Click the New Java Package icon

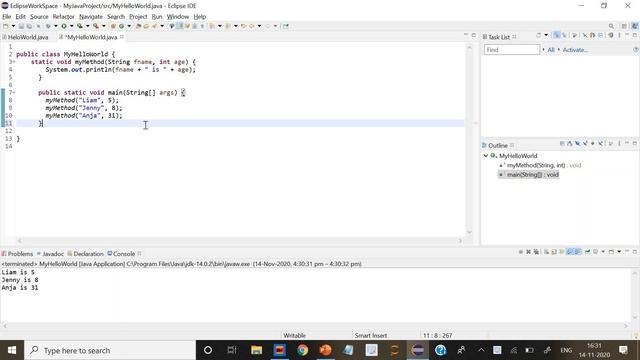113,26
